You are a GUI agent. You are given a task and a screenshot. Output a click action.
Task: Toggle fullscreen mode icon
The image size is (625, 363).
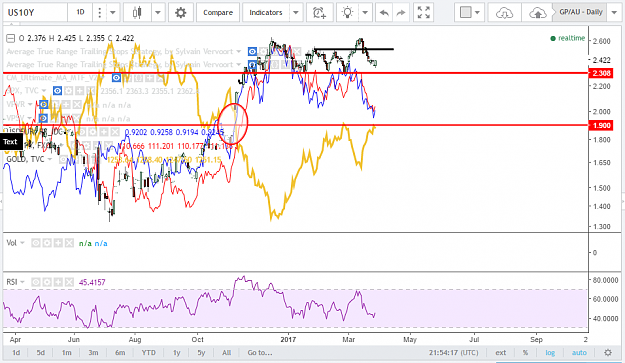[423, 12]
